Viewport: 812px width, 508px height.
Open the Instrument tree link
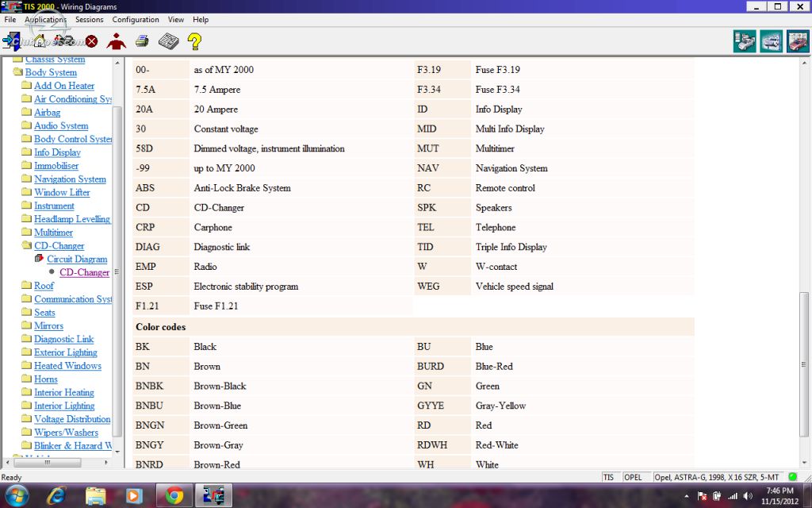click(55, 206)
